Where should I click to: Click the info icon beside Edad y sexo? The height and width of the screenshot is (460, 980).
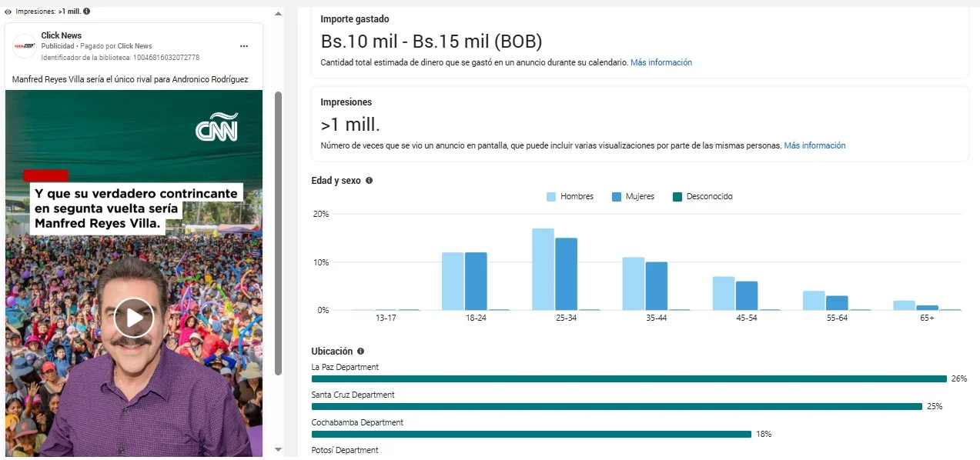(369, 181)
